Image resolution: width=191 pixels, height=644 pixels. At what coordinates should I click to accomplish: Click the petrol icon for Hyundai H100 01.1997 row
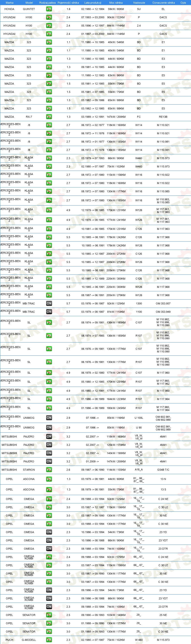coord(49,34)
